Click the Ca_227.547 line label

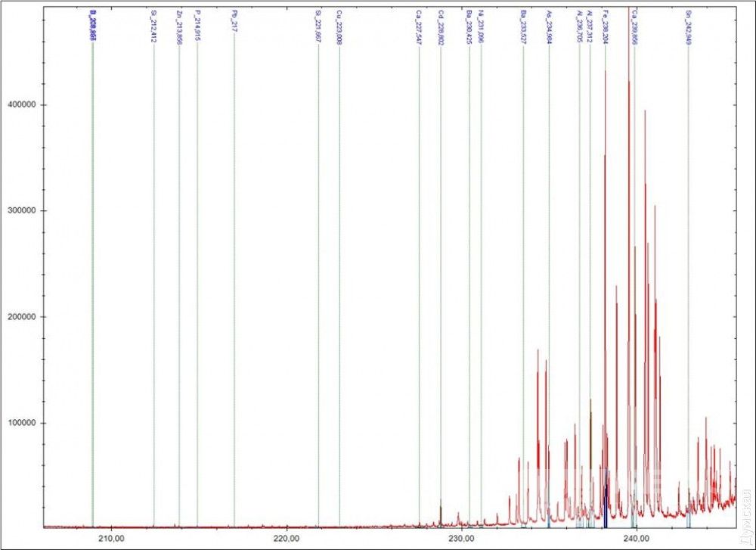[x=419, y=29]
